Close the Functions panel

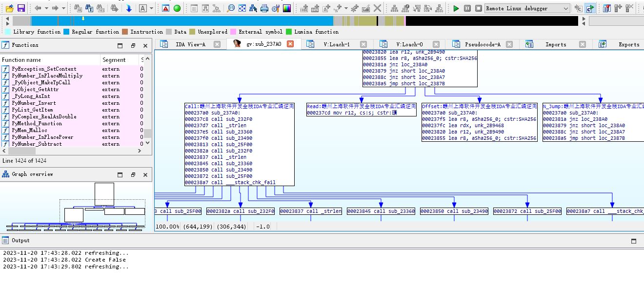coord(145,45)
